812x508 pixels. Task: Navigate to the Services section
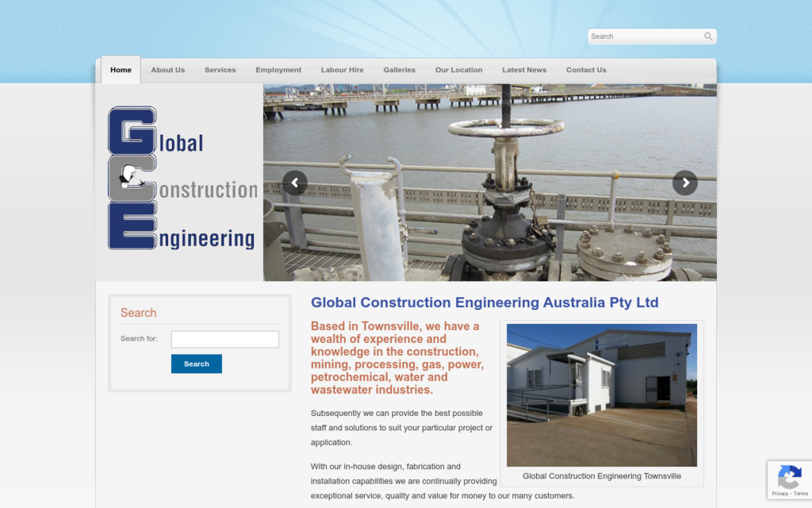(x=220, y=70)
